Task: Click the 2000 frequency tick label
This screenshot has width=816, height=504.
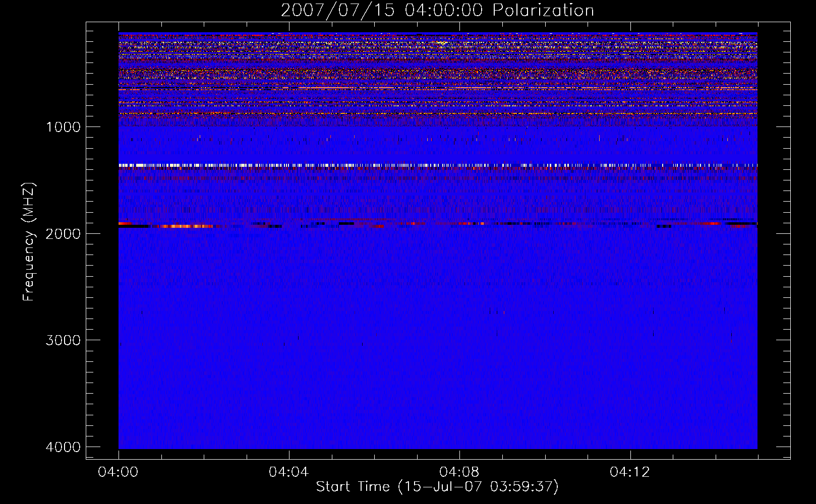Action: point(63,233)
